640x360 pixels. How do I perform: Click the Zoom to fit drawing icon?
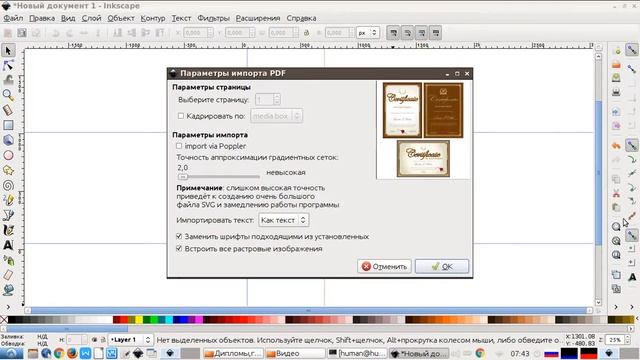click(x=616, y=241)
